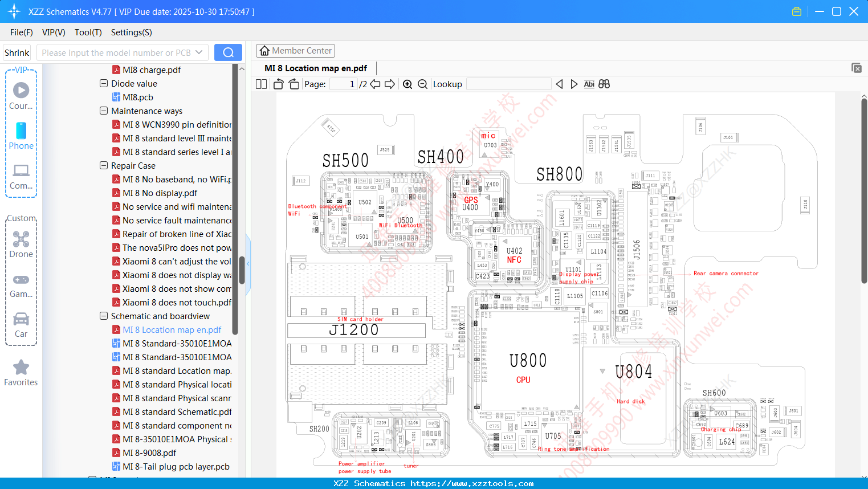Screen dimensions: 868x489
Task: Open the binoculars advanced search tool
Action: click(x=604, y=84)
